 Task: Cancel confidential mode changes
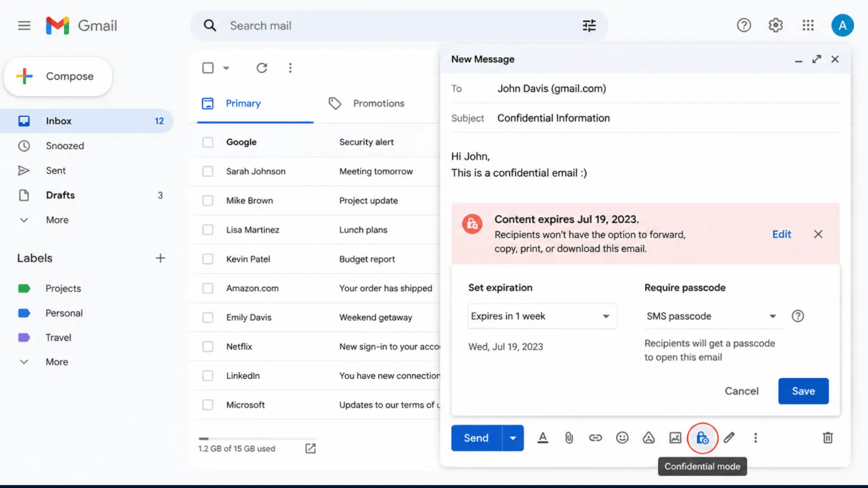click(742, 391)
